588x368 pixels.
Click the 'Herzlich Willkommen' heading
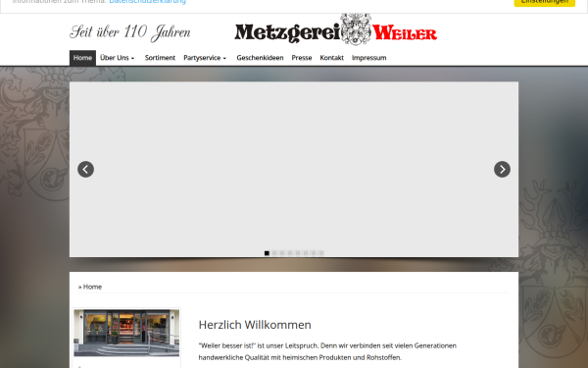pos(255,325)
